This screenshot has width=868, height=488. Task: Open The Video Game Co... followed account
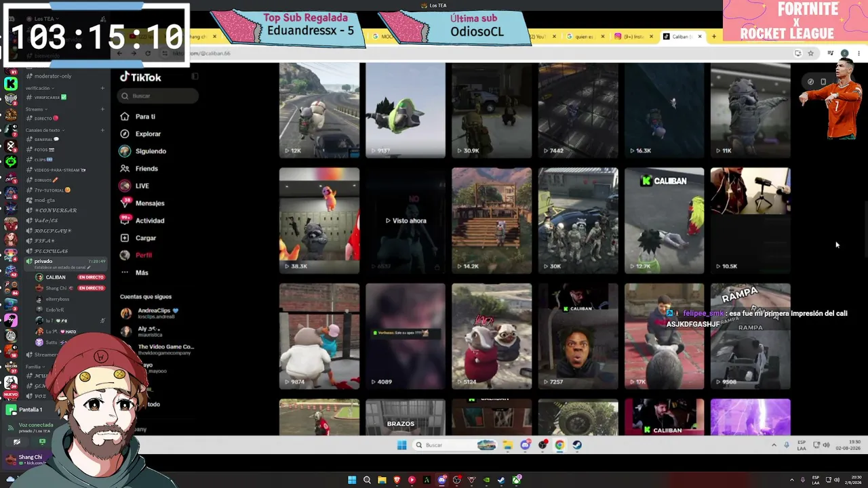157,350
